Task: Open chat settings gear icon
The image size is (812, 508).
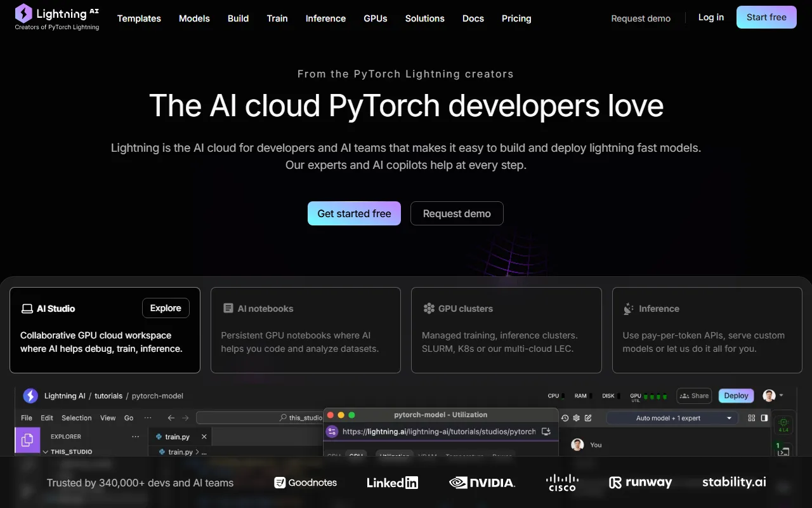Action: (x=577, y=418)
